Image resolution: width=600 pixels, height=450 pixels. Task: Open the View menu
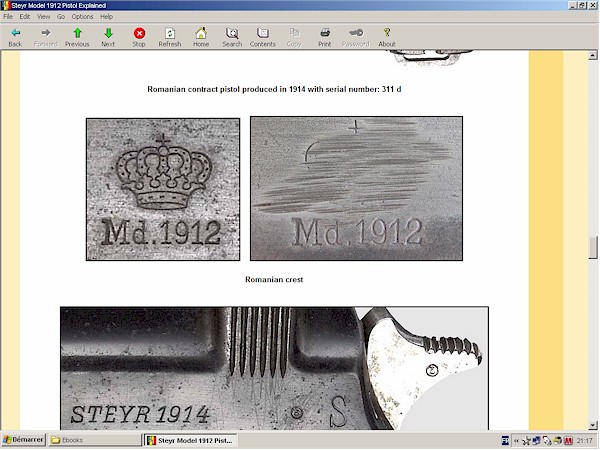click(x=44, y=17)
